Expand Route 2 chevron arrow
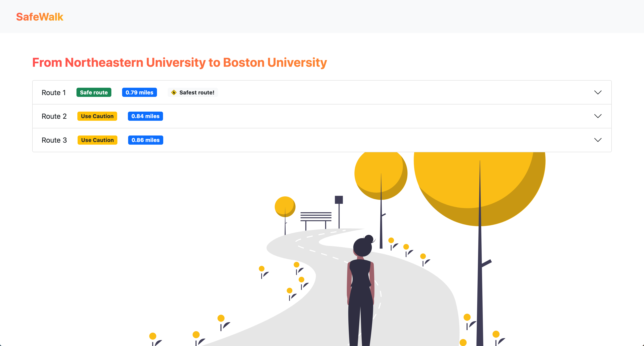Screen dimensions: 644x346 pos(597,116)
